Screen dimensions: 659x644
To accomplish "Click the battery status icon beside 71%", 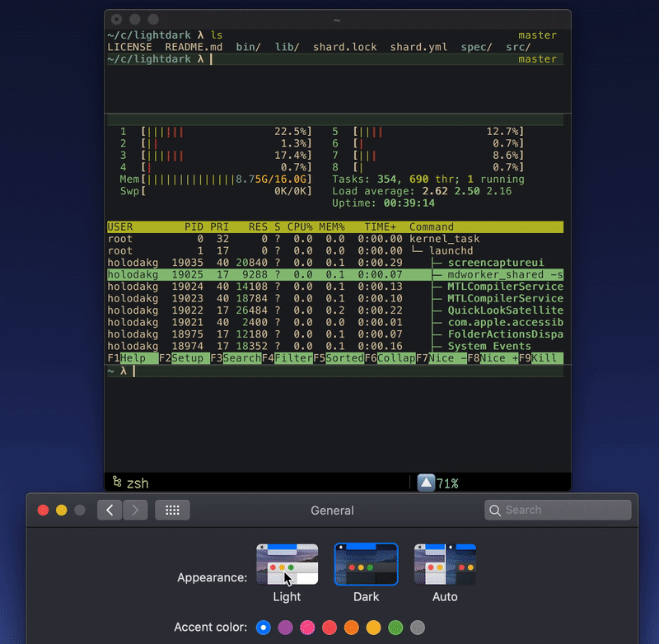I will pos(426,483).
